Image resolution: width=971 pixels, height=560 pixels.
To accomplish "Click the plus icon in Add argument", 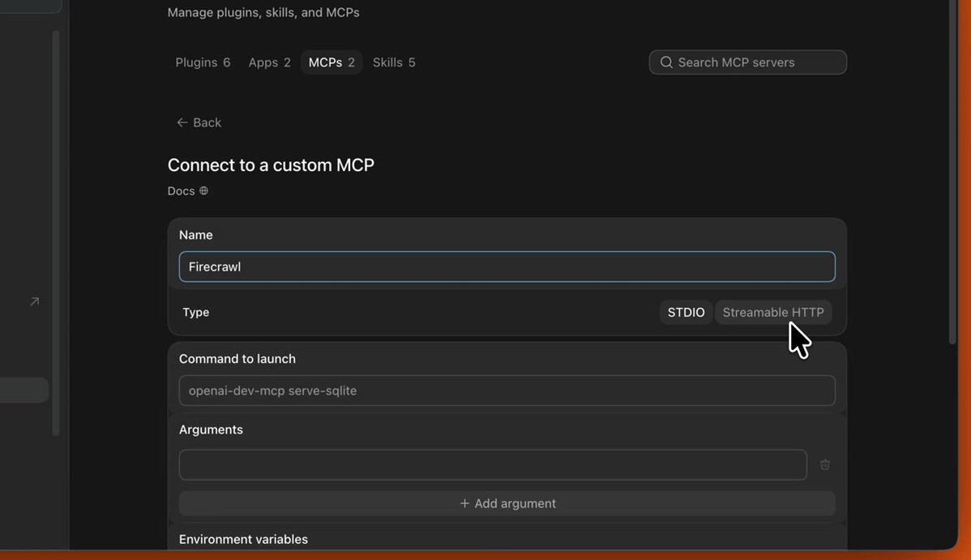I will pyautogui.click(x=464, y=503).
